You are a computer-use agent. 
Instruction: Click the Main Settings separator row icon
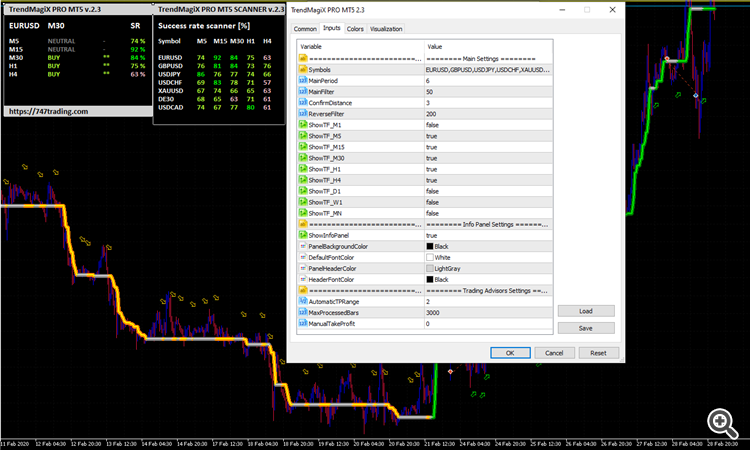click(303, 58)
